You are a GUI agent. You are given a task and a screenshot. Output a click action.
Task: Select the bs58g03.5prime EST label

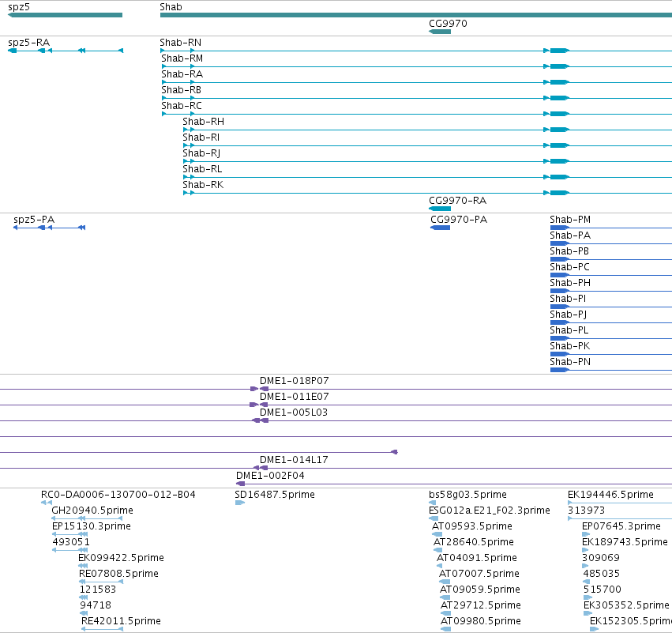click(468, 495)
